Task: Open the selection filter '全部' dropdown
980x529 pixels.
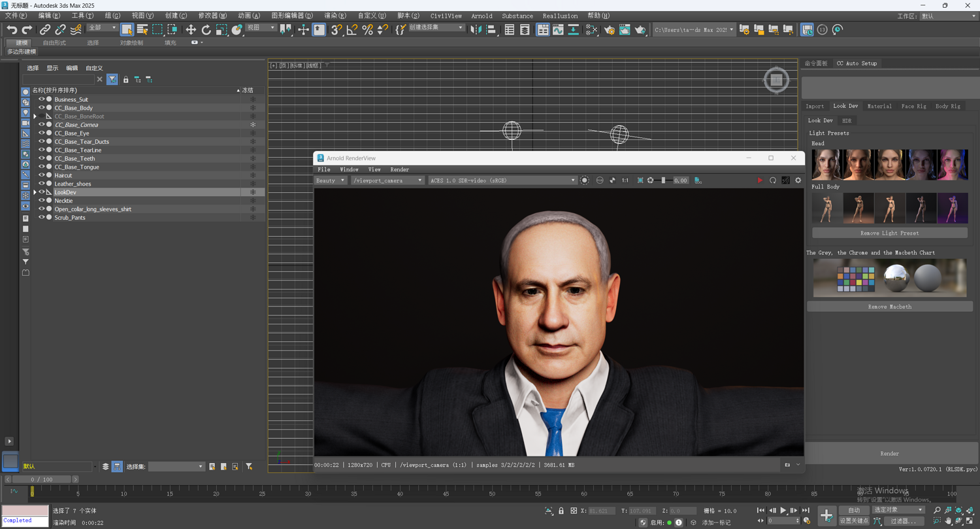Action: tap(102, 28)
